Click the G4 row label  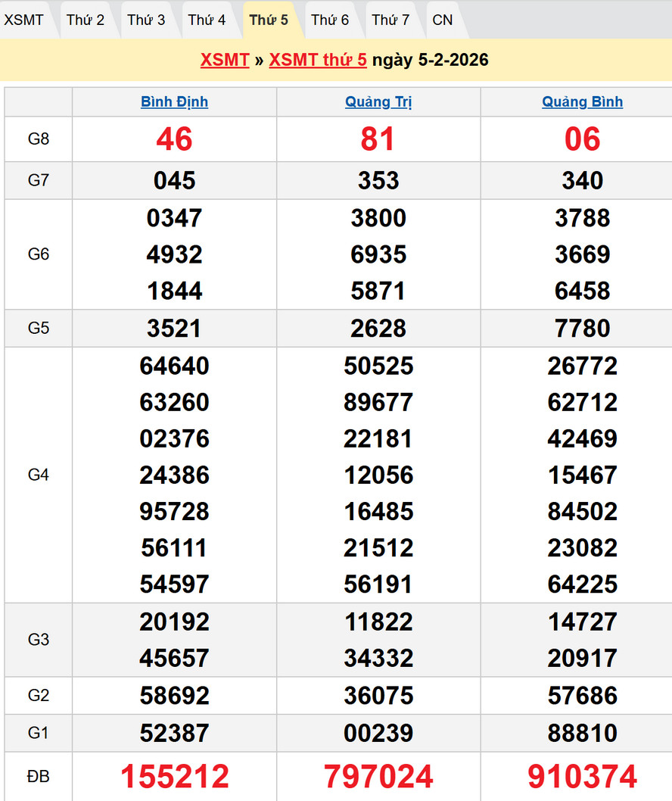point(39,475)
